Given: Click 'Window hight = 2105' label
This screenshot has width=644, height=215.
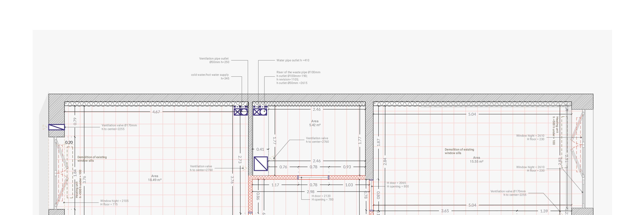Looking at the screenshot, I should tap(114, 201).
